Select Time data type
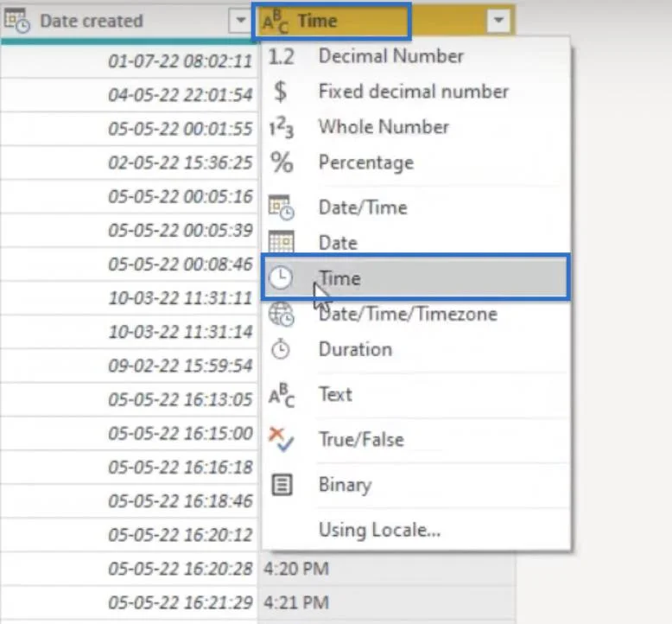Image resolution: width=672 pixels, height=624 pixels. [415, 278]
